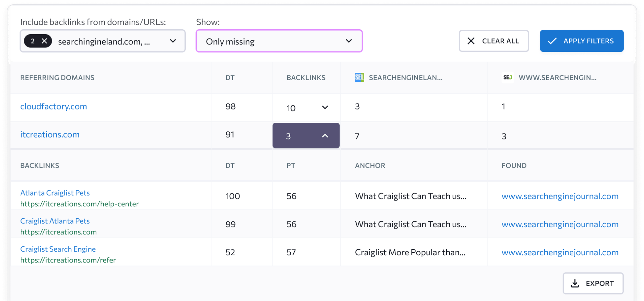Click the Found column header

[514, 165]
